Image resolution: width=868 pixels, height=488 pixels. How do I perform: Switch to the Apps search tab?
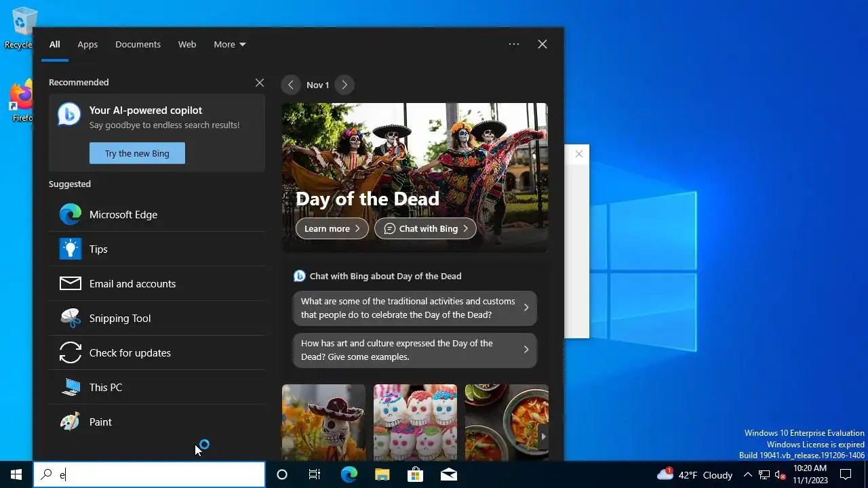(87, 44)
